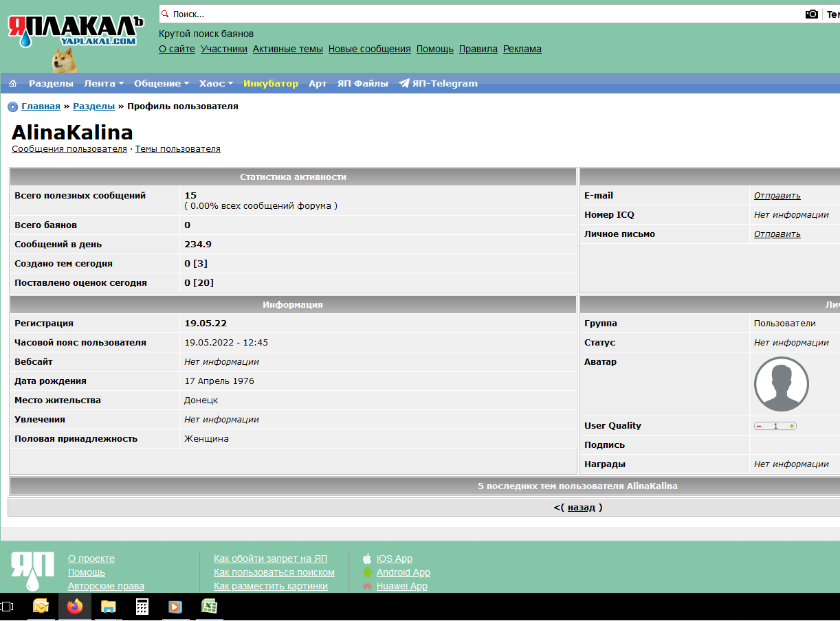Click the user avatar placeholder image
Viewport: 840px width, 621px height.
(782, 384)
